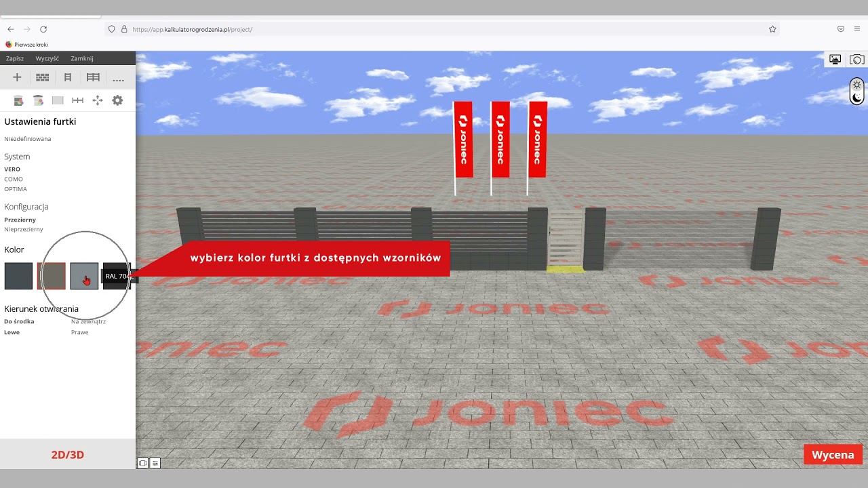Switch view with 2D/3D button
868x488 pixels.
tap(68, 455)
